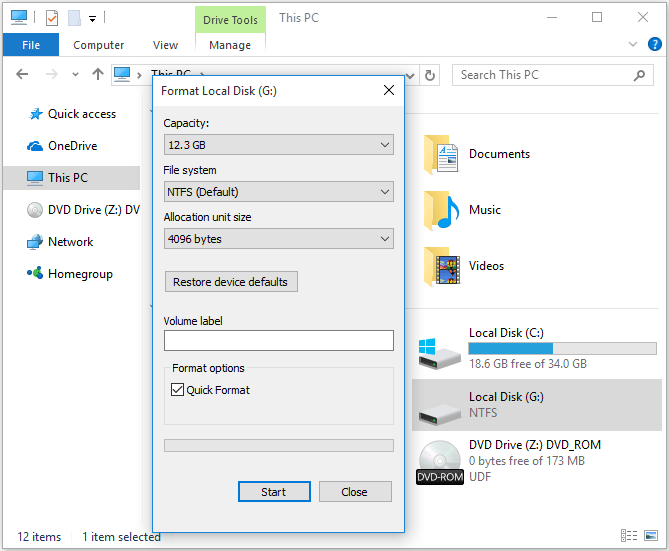This screenshot has height=551, width=669.
Task: Switch to the View ribbon tab
Action: click(165, 45)
